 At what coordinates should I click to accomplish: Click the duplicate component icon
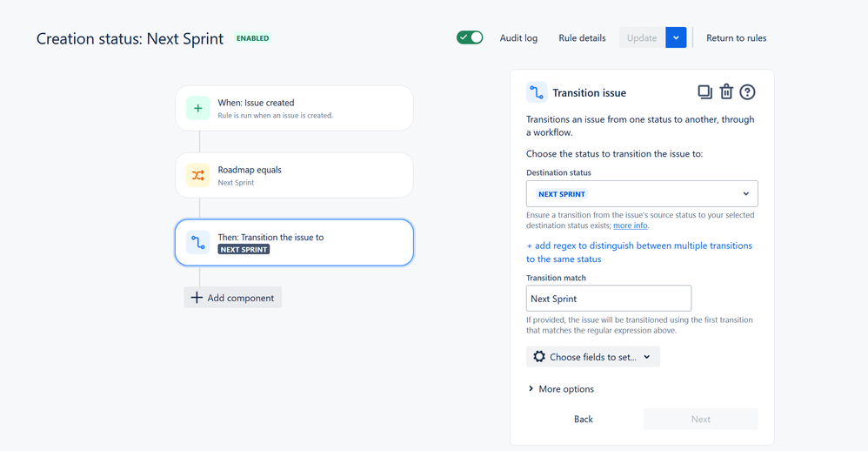click(x=704, y=92)
